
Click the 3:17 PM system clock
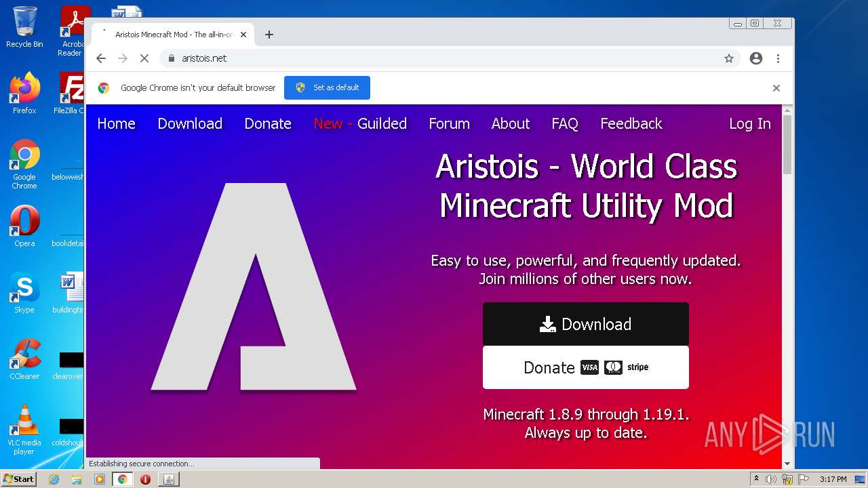pyautogui.click(x=833, y=479)
